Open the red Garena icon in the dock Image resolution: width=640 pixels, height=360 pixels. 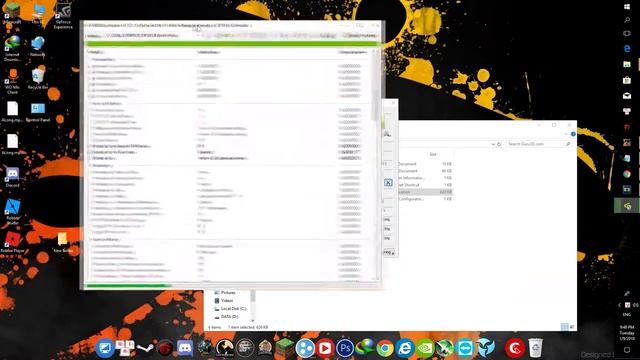[x=165, y=348]
